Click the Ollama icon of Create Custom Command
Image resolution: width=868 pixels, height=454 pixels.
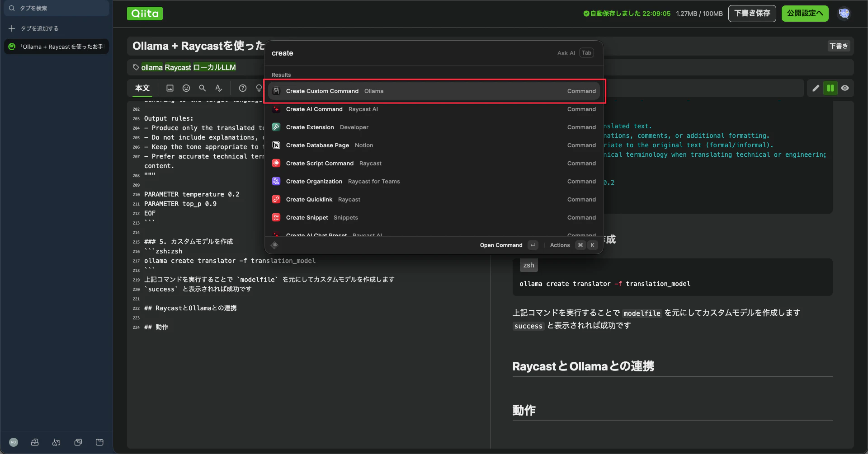click(276, 91)
